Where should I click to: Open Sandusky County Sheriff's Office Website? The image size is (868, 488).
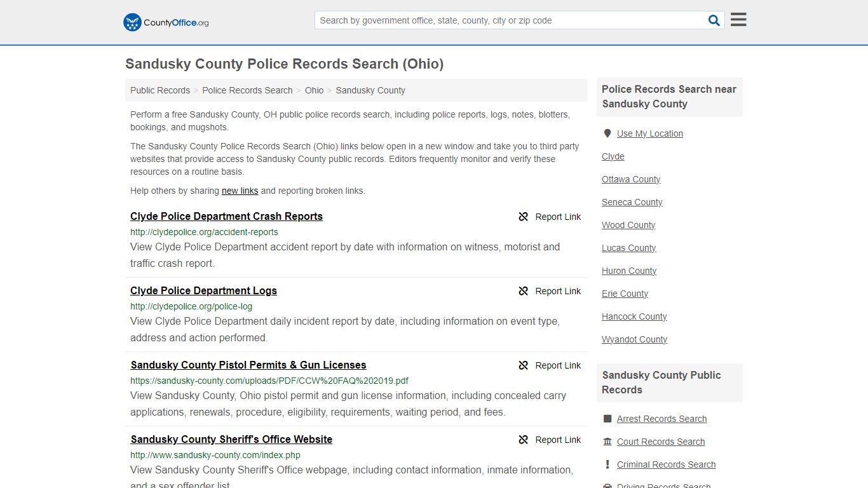[x=231, y=439]
